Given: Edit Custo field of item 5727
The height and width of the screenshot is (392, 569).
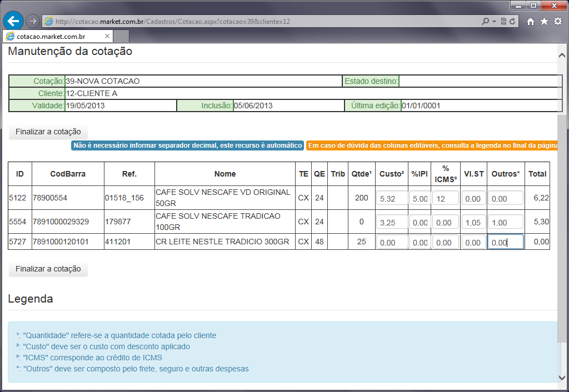Looking at the screenshot, I should point(392,242).
